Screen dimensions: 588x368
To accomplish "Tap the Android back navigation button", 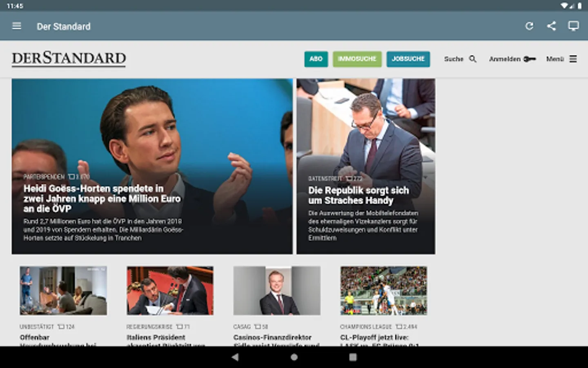I will coord(235,357).
